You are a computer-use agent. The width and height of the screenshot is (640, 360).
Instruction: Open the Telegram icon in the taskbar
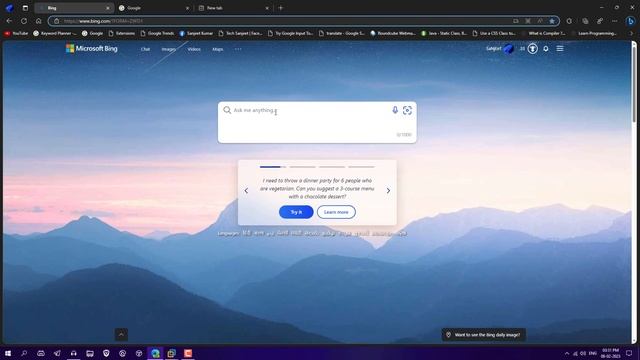tap(57, 353)
